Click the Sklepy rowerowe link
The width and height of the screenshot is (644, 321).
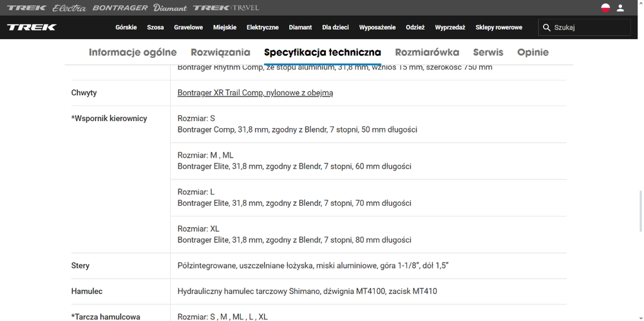(498, 28)
